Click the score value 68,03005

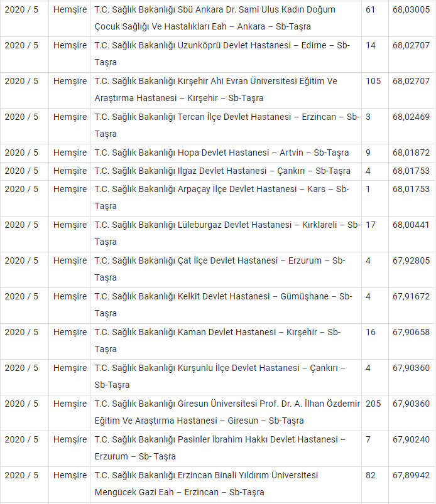[411, 9]
